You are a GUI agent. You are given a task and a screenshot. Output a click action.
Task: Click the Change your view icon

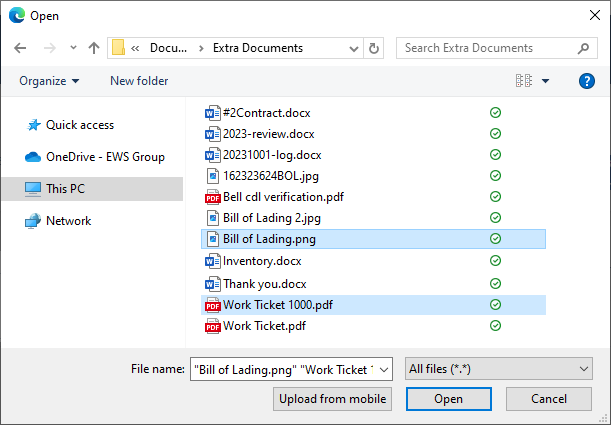pyautogui.click(x=522, y=81)
